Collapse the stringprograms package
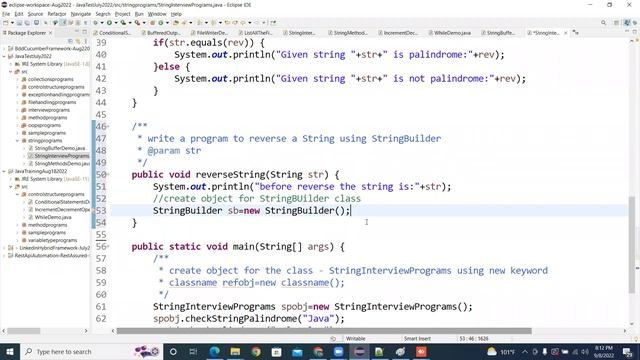This screenshot has width=640, height=360. pos(18,140)
